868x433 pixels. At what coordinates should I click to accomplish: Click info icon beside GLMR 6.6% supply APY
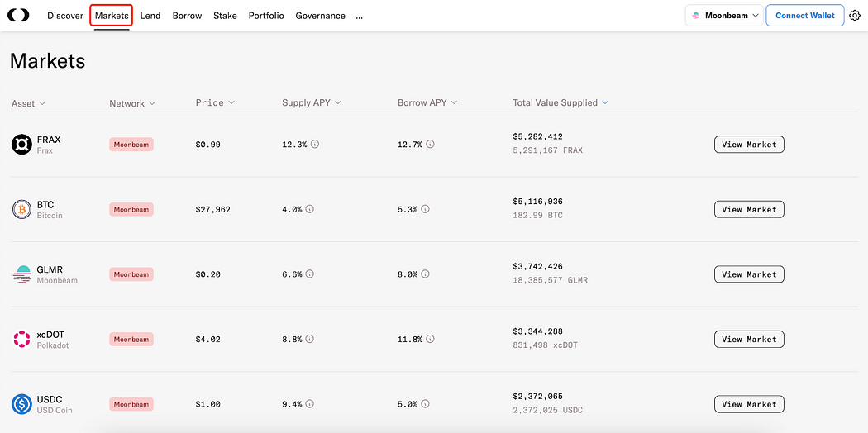click(x=310, y=274)
